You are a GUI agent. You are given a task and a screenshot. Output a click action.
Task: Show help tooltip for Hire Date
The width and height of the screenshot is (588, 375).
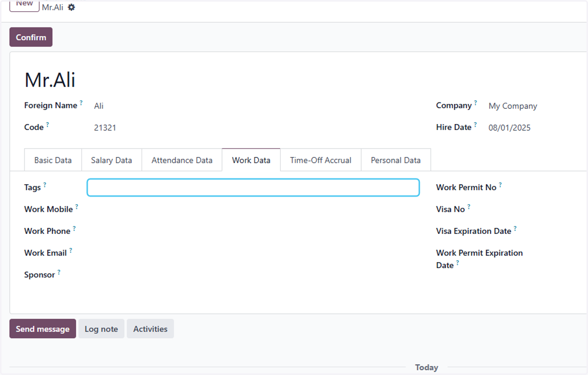point(475,125)
